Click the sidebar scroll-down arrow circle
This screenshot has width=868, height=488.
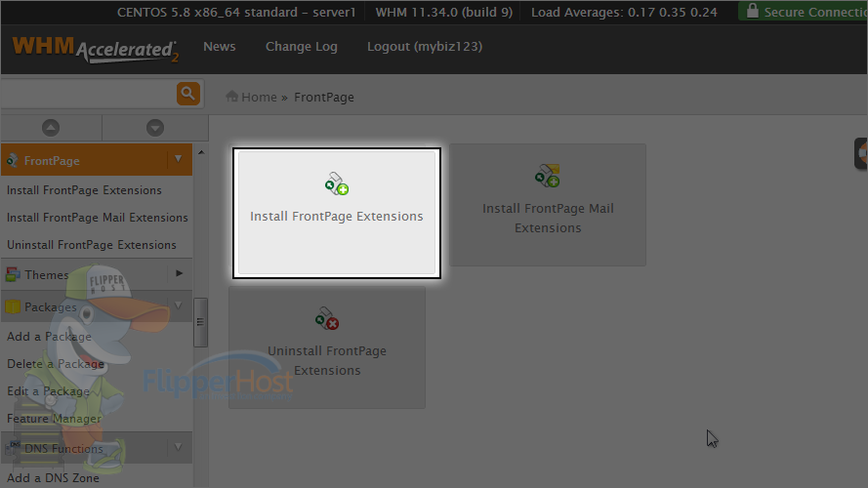(155, 128)
